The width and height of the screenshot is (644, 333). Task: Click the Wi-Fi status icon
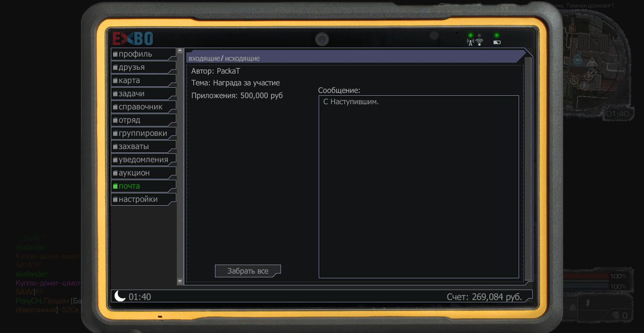479,42
